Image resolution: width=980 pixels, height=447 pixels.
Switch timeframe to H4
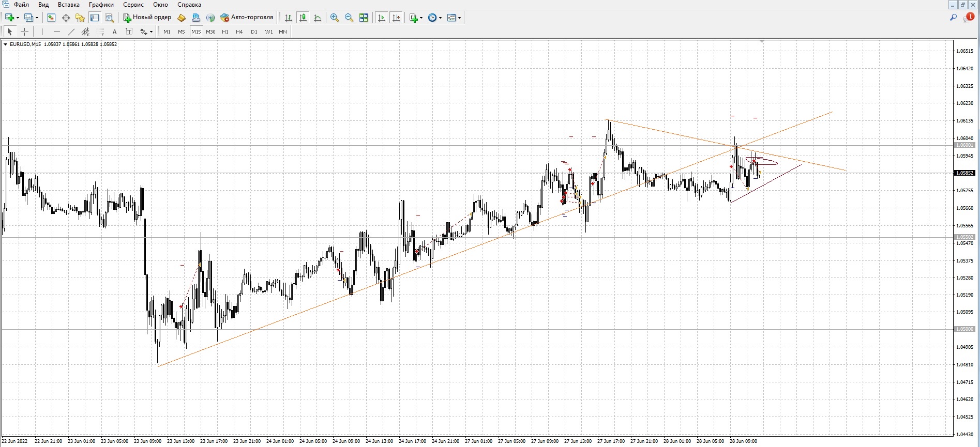[239, 32]
